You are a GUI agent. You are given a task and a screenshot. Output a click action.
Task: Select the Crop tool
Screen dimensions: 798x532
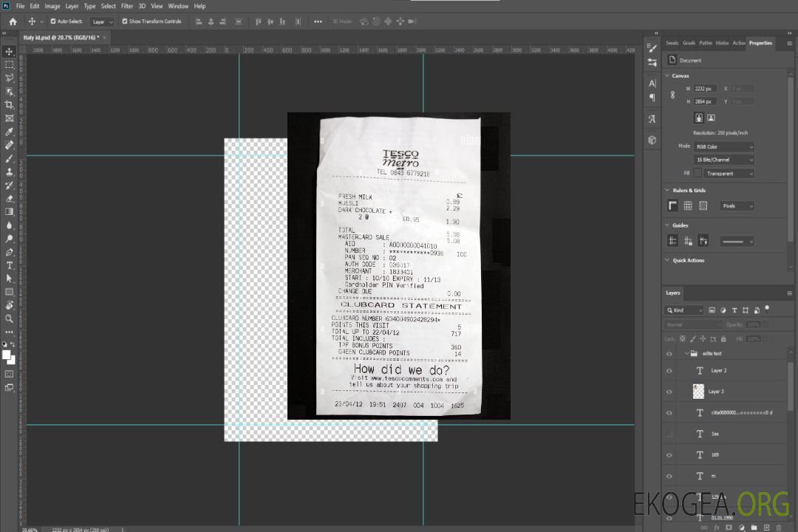[x=9, y=105]
